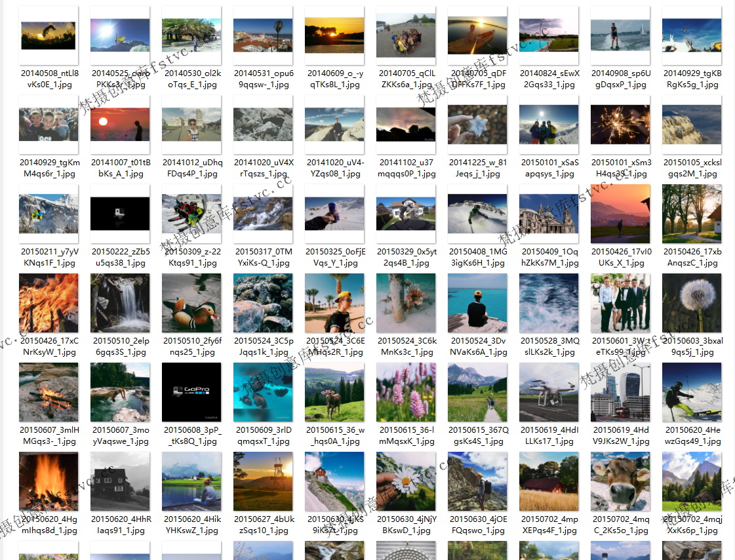Select the 20150620_4Hgmlhqs8d_1.jpg fireplace thumbnail
Viewport: 735px width, 560px height.
49,482
